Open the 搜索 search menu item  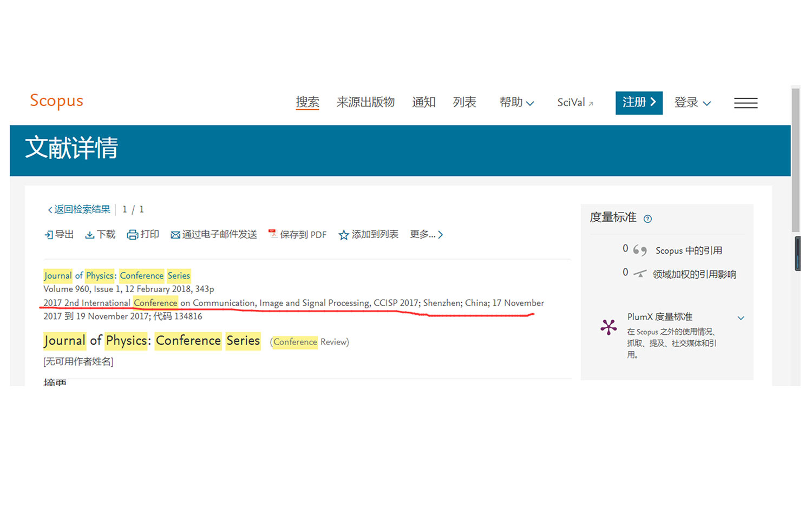click(x=307, y=102)
